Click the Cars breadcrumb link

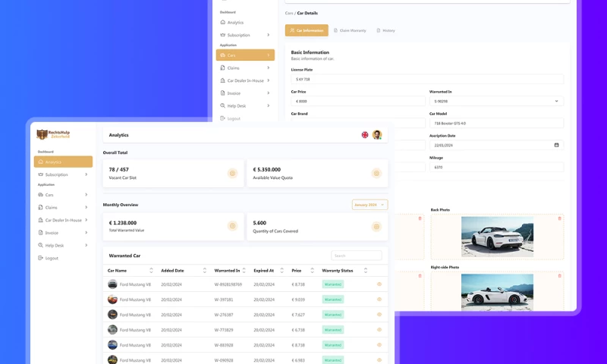pyautogui.click(x=289, y=13)
